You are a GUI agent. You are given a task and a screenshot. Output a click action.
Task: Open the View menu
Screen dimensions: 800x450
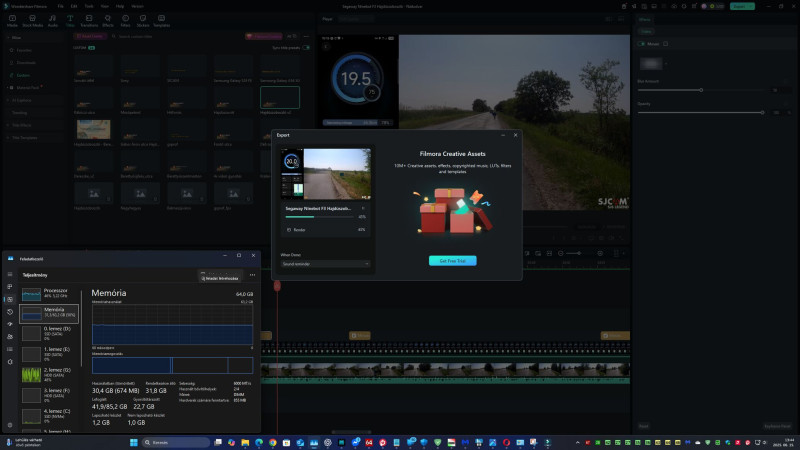pos(105,6)
